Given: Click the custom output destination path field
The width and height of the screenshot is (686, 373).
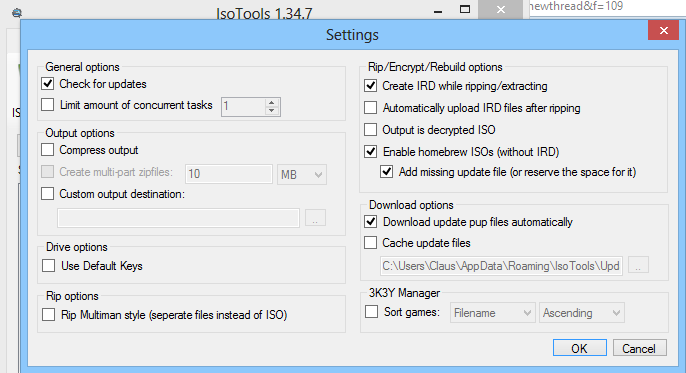Looking at the screenshot, I should point(178,218).
